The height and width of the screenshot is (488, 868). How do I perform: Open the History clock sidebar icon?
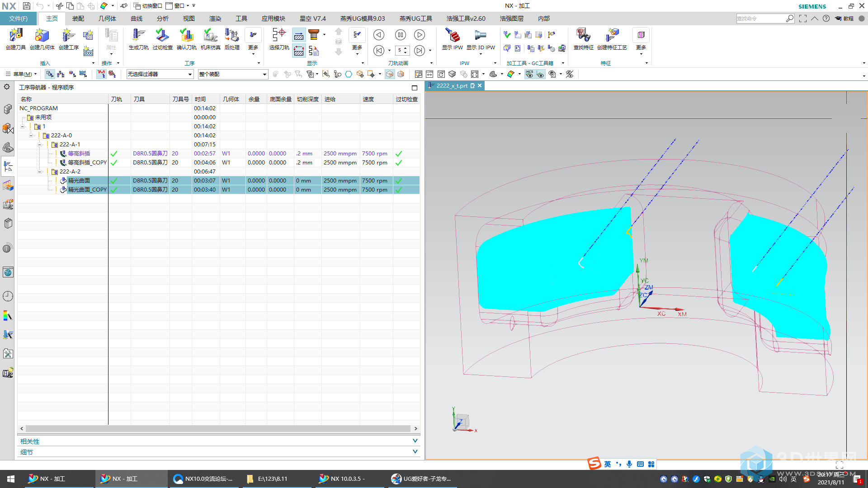pyautogui.click(x=8, y=296)
